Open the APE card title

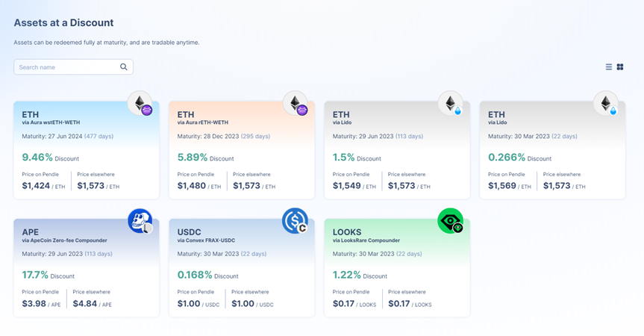pyautogui.click(x=31, y=232)
